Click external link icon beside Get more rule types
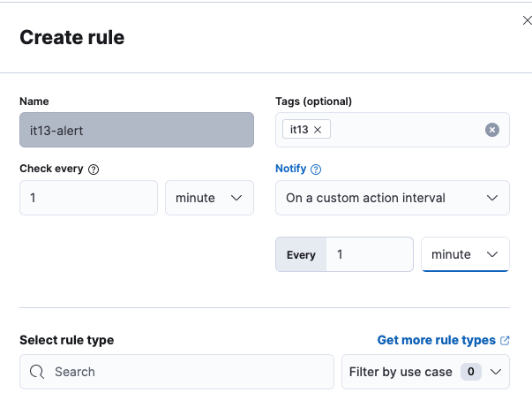The width and height of the screenshot is (532, 400). click(505, 341)
